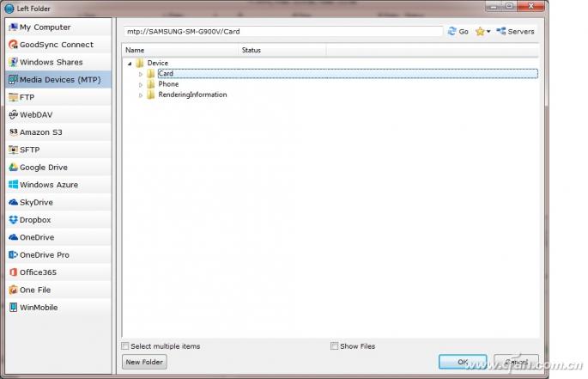
Task: Open the Windows Azure entry
Action: click(x=58, y=185)
